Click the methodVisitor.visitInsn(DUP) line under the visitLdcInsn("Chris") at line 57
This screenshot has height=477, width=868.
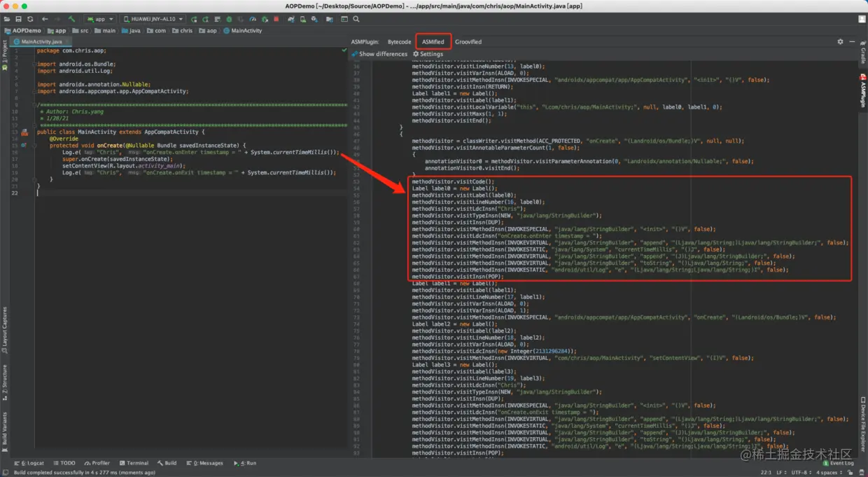458,222
